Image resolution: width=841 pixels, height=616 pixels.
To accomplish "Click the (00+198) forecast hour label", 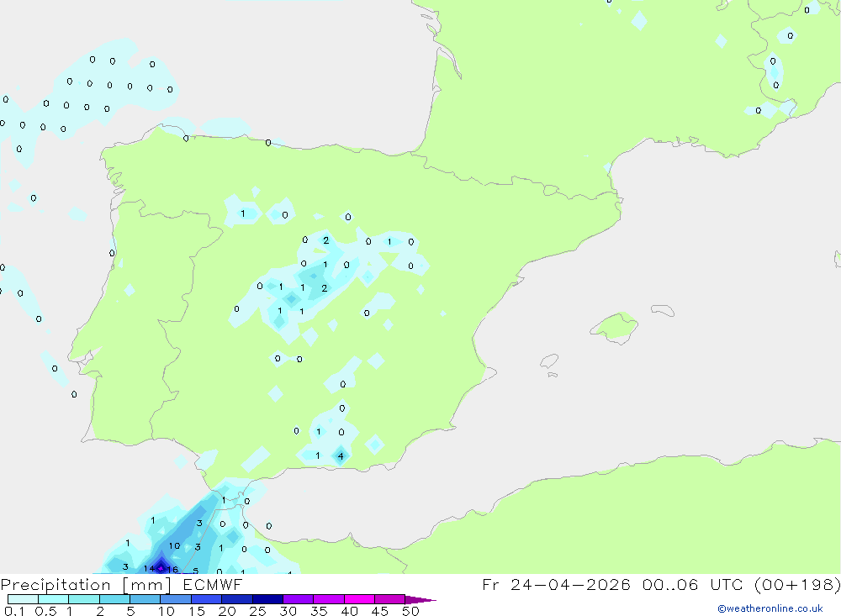I will 797,584.
